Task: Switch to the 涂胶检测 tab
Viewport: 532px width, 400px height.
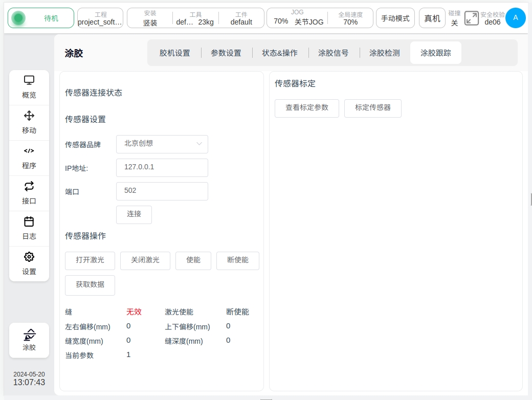Action: coord(385,53)
